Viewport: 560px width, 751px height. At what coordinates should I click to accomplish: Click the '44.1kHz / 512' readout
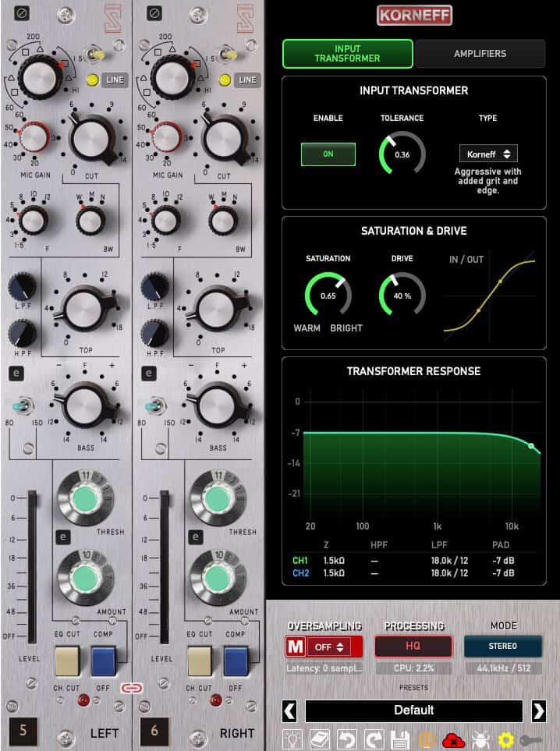point(504,668)
